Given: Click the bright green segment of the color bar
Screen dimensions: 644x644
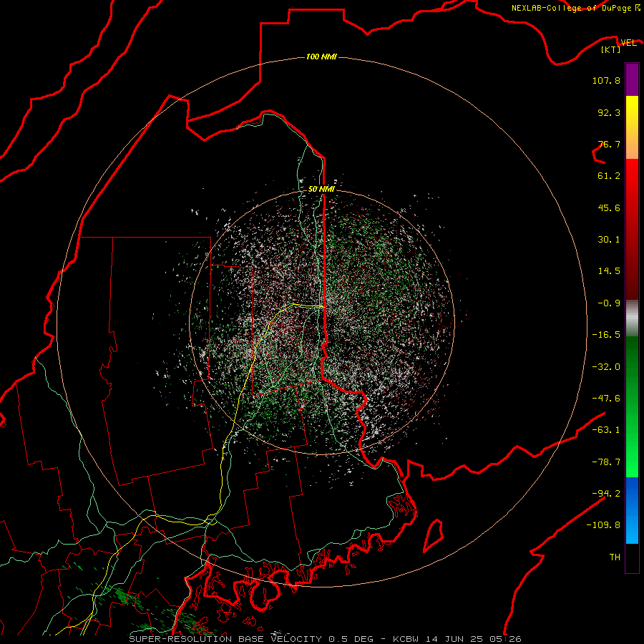Looking at the screenshot, I should 632,406.
